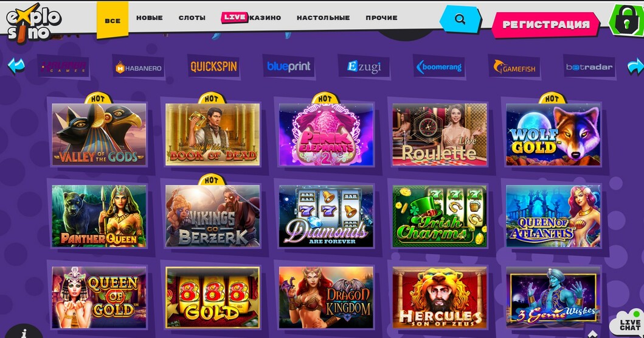Launch the Vikings Go Berzerk game
Image resolution: width=644 pixels, height=338 pixels.
pyautogui.click(x=212, y=216)
